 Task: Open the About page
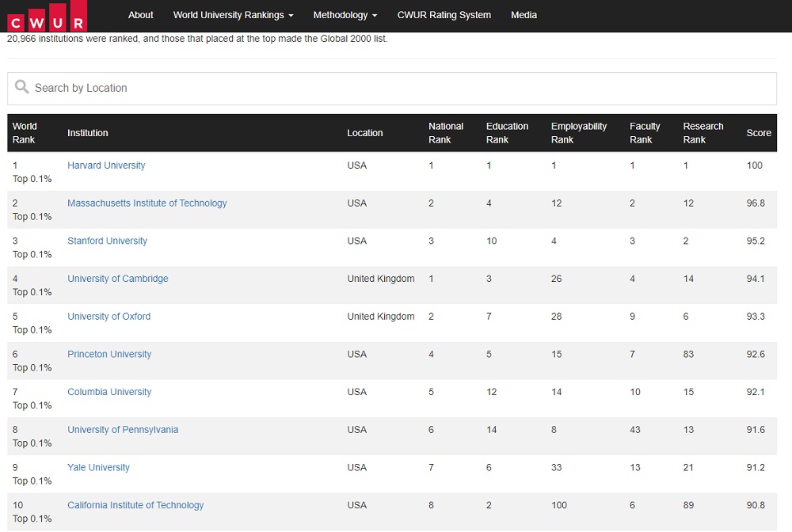click(141, 15)
